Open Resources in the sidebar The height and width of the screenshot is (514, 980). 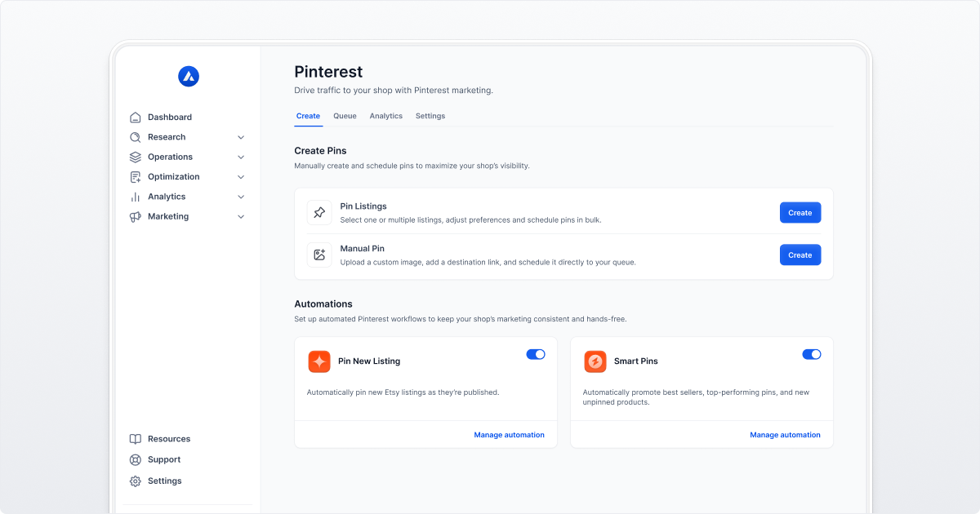click(x=169, y=439)
